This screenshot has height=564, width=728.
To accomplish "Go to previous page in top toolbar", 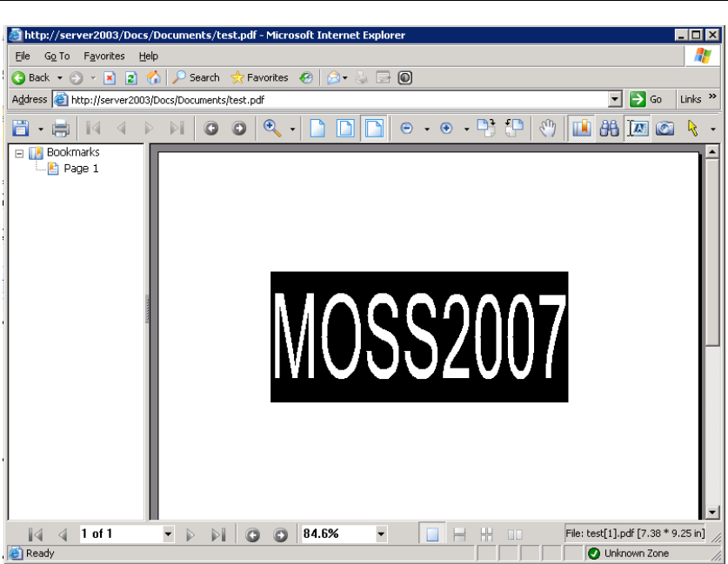I will (x=122, y=128).
